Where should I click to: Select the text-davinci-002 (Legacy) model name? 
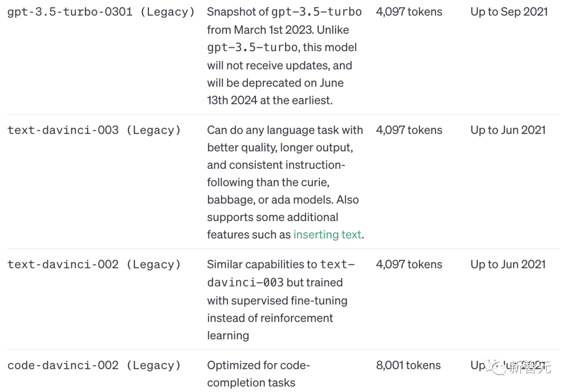tap(94, 264)
